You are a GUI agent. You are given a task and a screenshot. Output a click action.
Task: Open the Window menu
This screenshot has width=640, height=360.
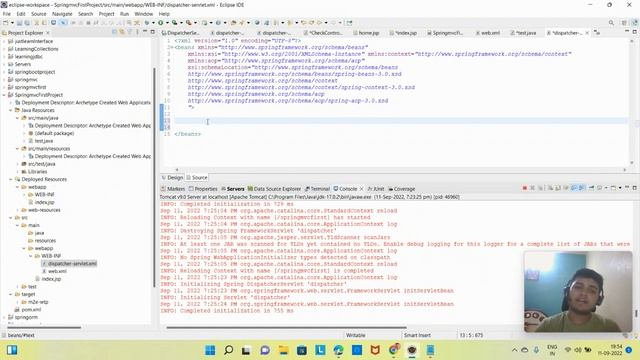[x=144, y=14]
